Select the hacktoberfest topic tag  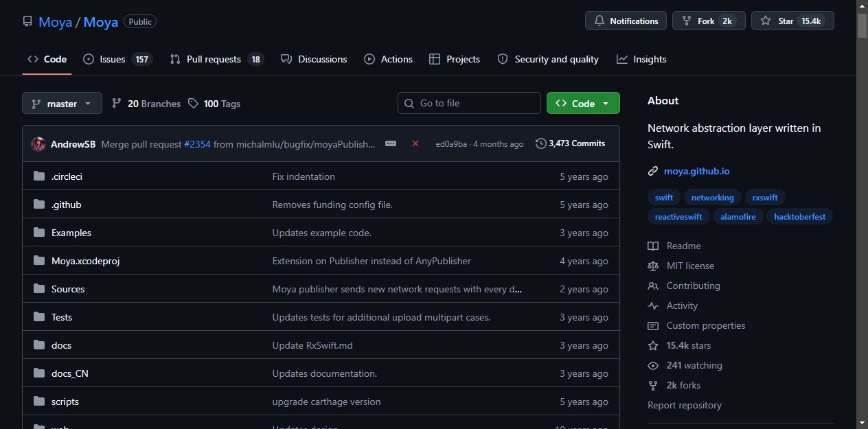[800, 216]
